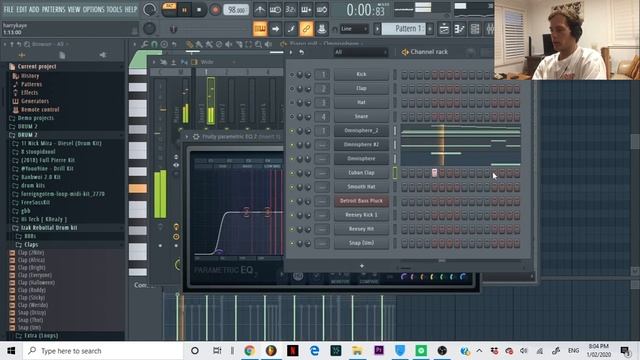This screenshot has height=360, width=640.
Task: Select the Snare channel button
Action: coord(361,116)
